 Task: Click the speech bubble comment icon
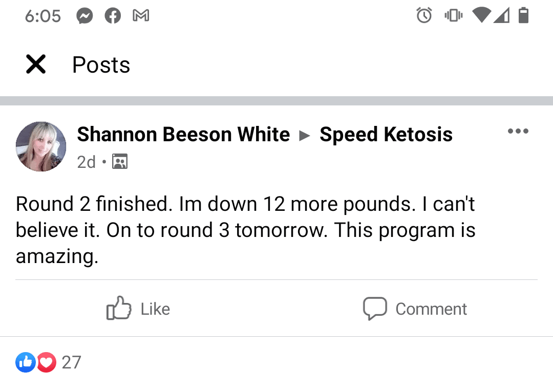point(375,309)
